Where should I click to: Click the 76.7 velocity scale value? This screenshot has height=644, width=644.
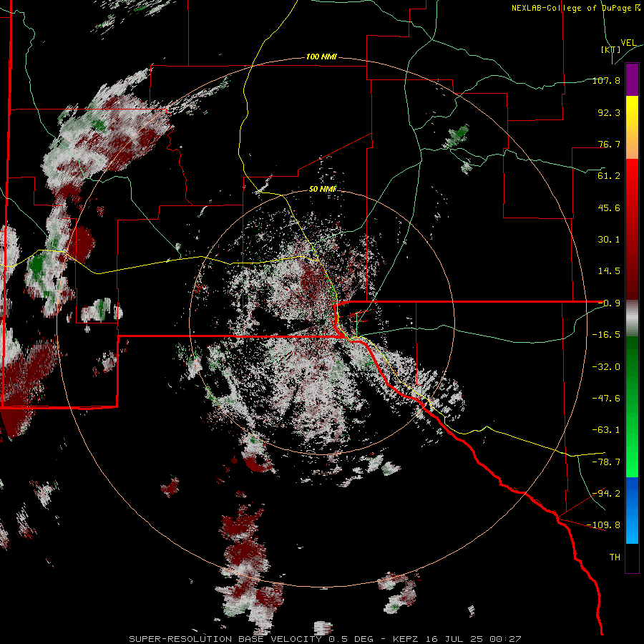point(609,144)
